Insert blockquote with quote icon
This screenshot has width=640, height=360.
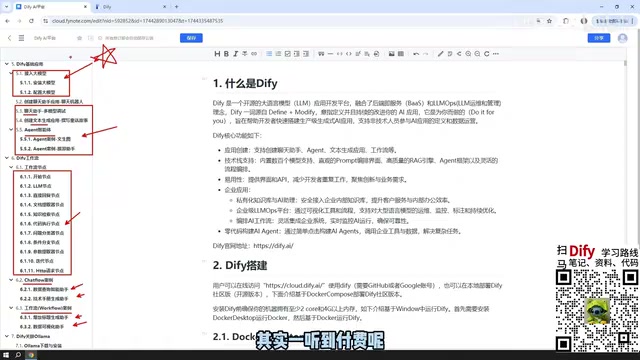point(321,53)
